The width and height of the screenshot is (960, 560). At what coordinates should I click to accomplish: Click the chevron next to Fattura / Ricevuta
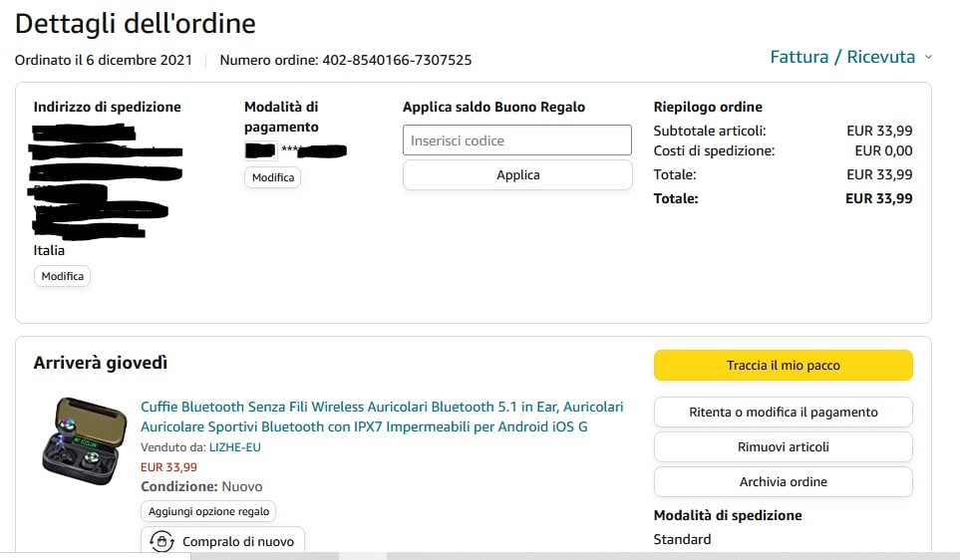[x=928, y=58]
